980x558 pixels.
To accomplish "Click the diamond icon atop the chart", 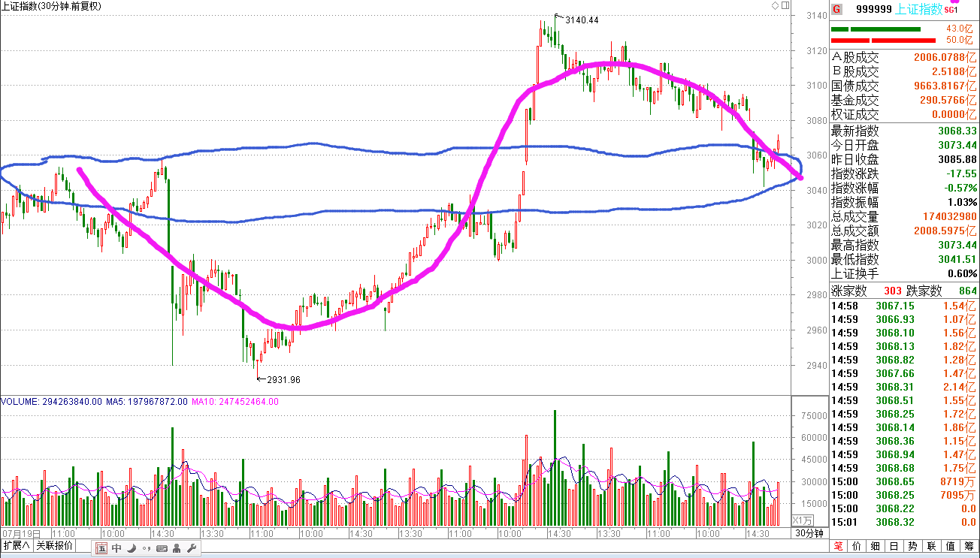I will tap(776, 6).
